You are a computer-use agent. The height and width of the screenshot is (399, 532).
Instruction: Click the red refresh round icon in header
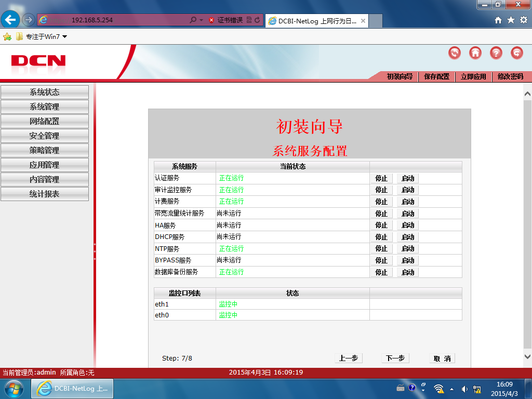coord(454,53)
